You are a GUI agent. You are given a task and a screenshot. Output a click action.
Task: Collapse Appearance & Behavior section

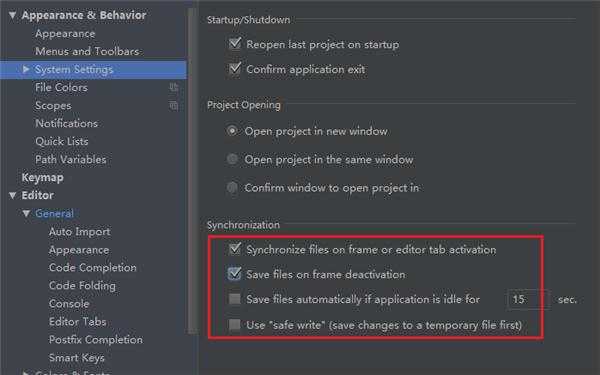click(13, 15)
